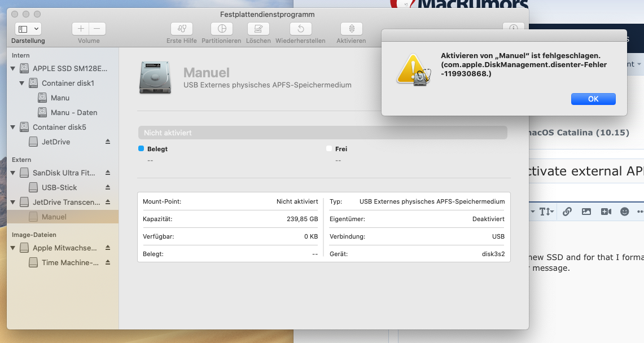Eject the Time Machine volume

108,262
